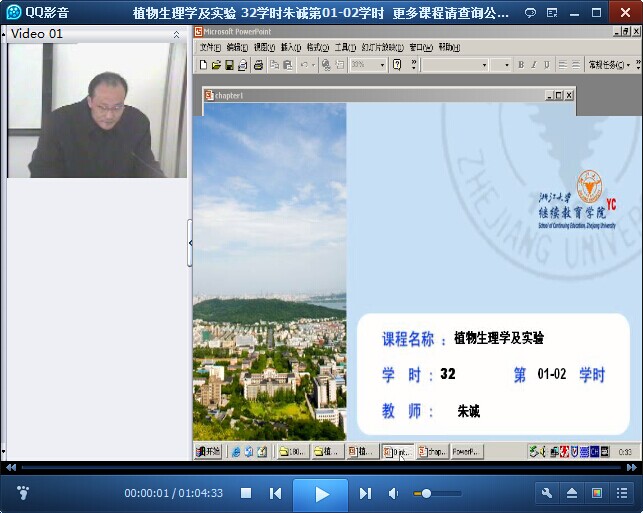Switch to mini mode via title bar icon
643x513 pixels.
[x=552, y=13]
